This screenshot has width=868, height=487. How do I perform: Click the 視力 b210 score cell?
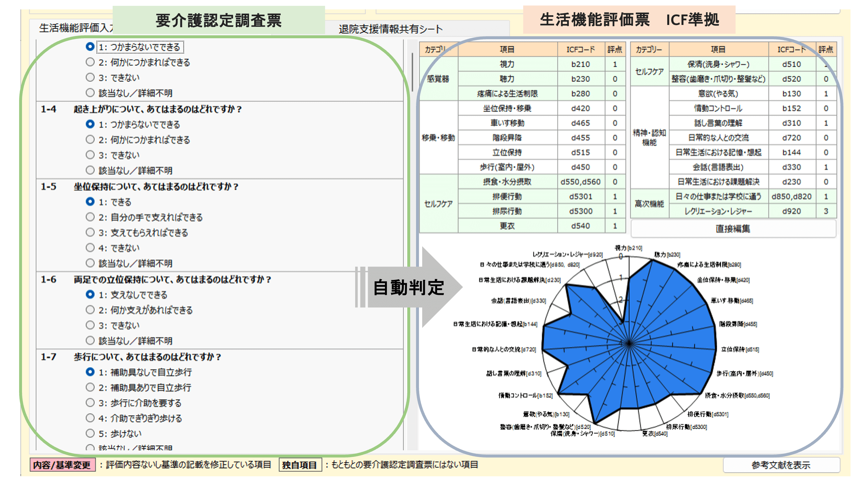[615, 64]
